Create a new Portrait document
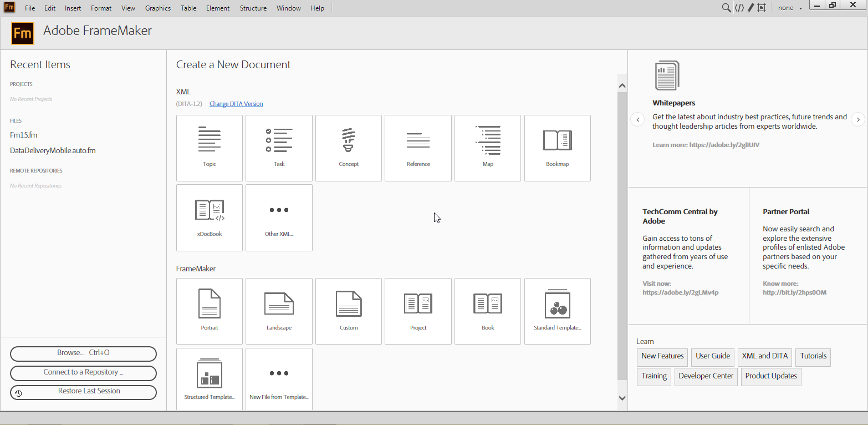The image size is (868, 425). [x=210, y=311]
